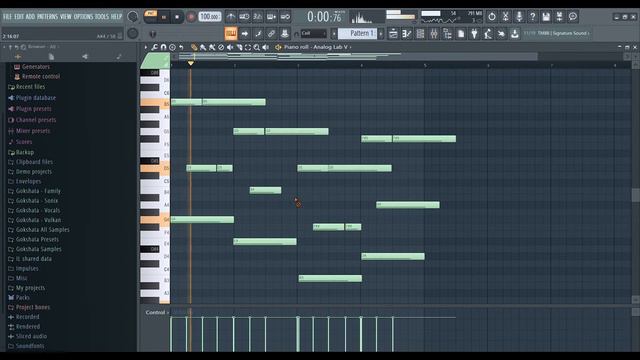The image size is (640, 360).
Task: Click the main volume knob
Action: click(x=133, y=17)
